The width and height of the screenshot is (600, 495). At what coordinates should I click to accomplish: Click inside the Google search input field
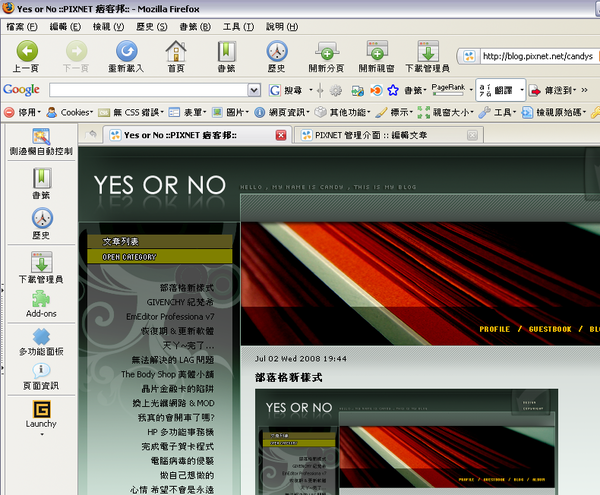(148, 90)
